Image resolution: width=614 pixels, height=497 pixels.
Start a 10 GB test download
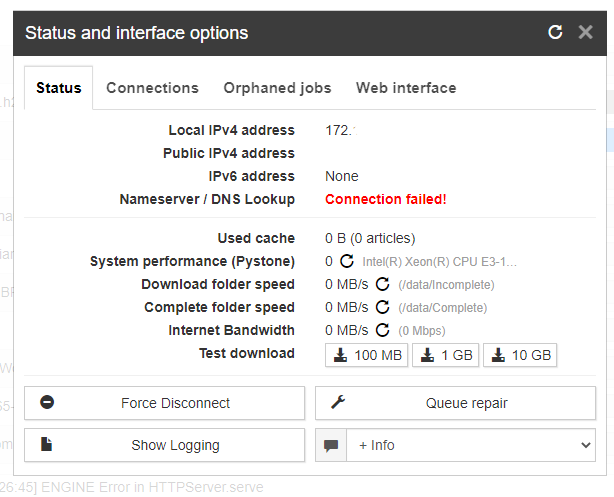tap(520, 355)
